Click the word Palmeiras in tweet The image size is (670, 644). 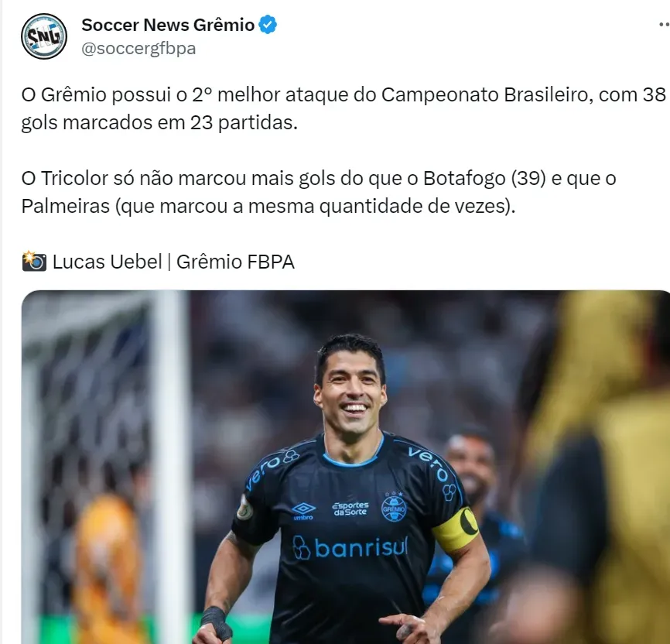coord(66,206)
